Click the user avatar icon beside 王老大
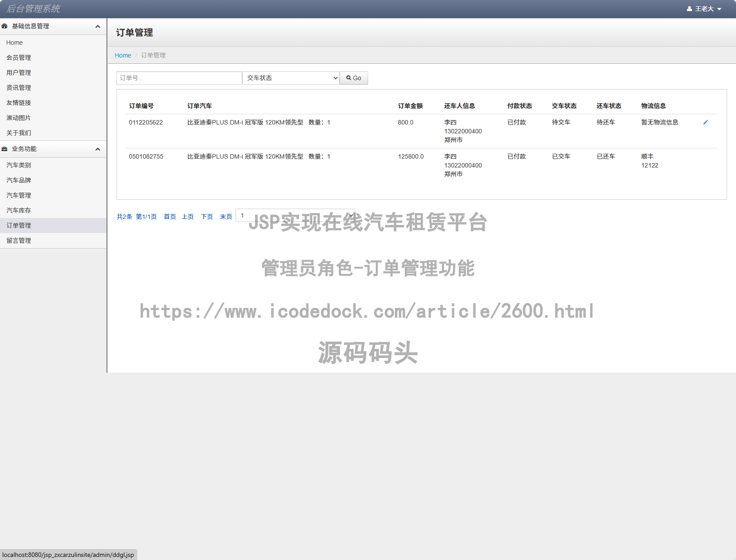Viewport: 736px width, 560px height. pos(689,9)
